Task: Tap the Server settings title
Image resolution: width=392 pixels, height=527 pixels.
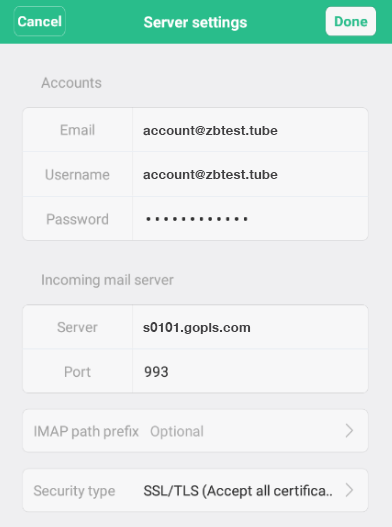Action: pyautogui.click(x=195, y=22)
